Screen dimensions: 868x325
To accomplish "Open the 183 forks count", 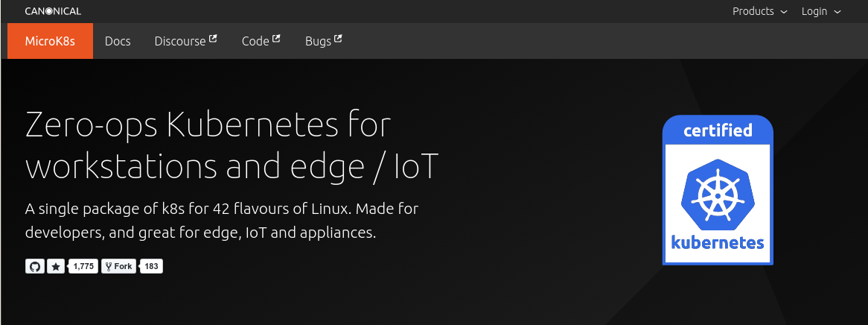I will [151, 266].
